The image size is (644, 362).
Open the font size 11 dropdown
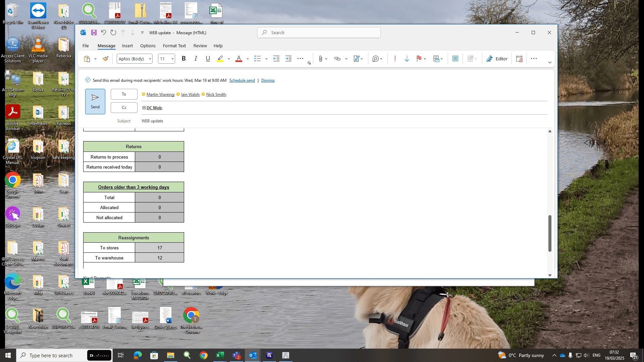[x=172, y=59]
